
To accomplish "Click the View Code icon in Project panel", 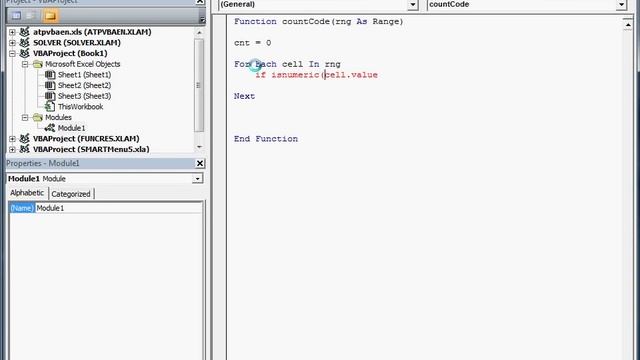I will pyautogui.click(x=16, y=16).
